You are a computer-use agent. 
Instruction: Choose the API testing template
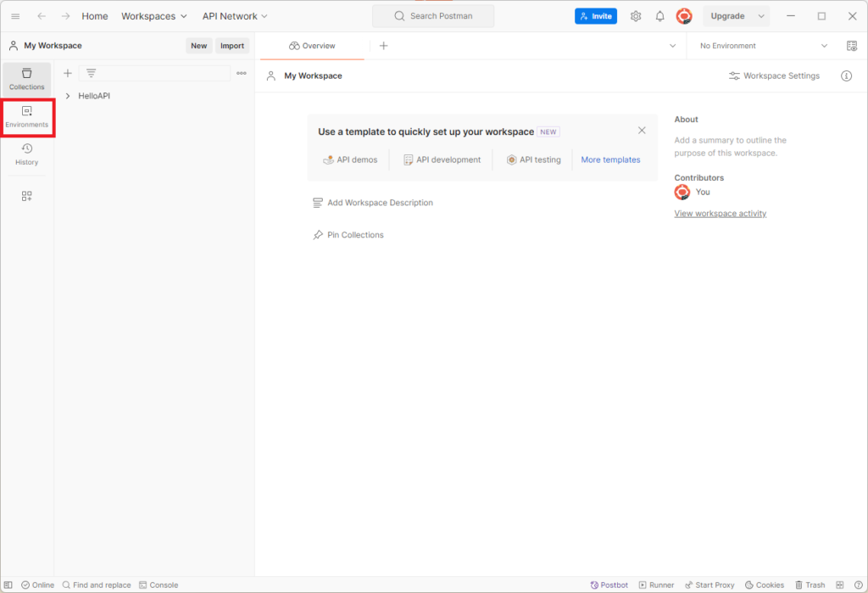coord(534,159)
